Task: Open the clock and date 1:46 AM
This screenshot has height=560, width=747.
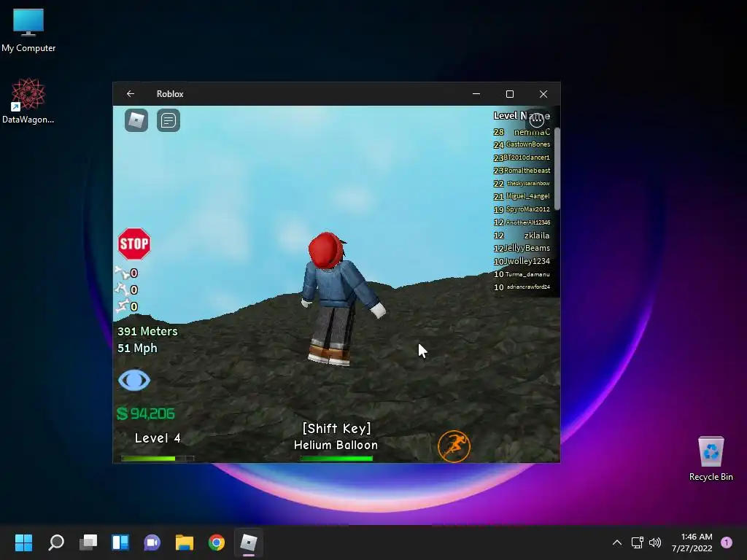Action: coord(692,542)
